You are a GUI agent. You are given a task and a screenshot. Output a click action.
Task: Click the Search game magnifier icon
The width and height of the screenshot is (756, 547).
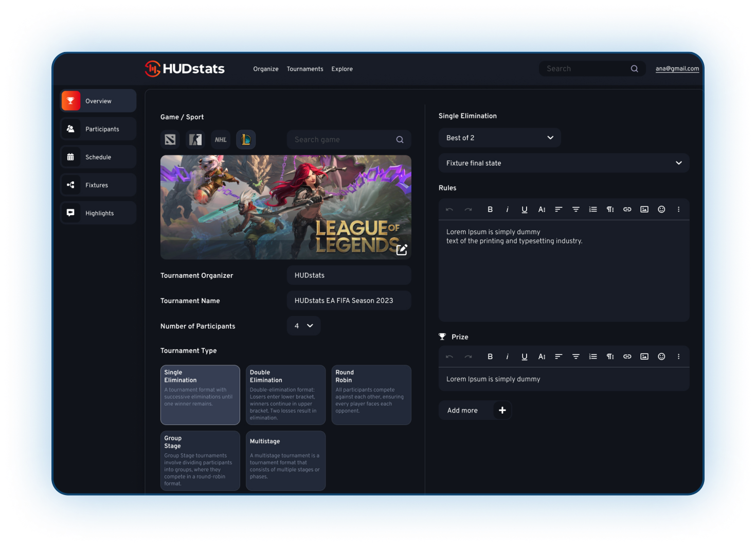click(400, 139)
